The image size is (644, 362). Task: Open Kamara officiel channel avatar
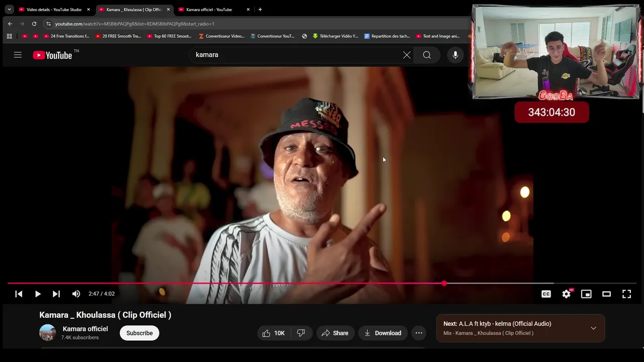pos(48,333)
